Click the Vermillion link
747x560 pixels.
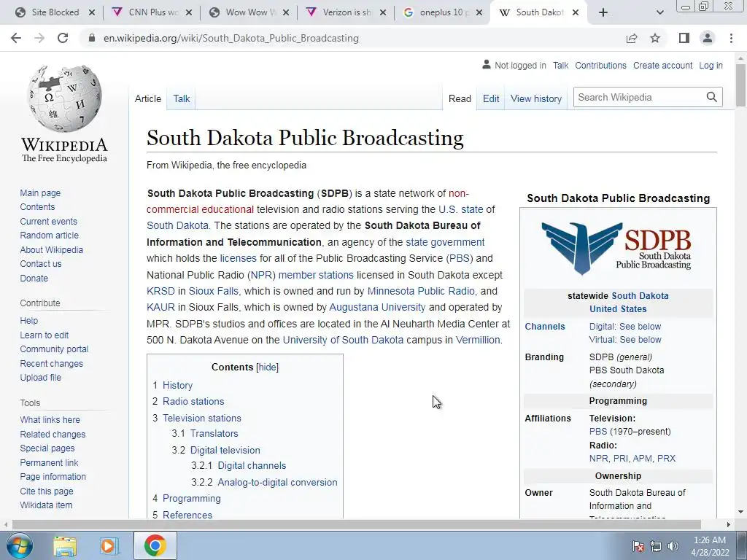click(x=478, y=340)
